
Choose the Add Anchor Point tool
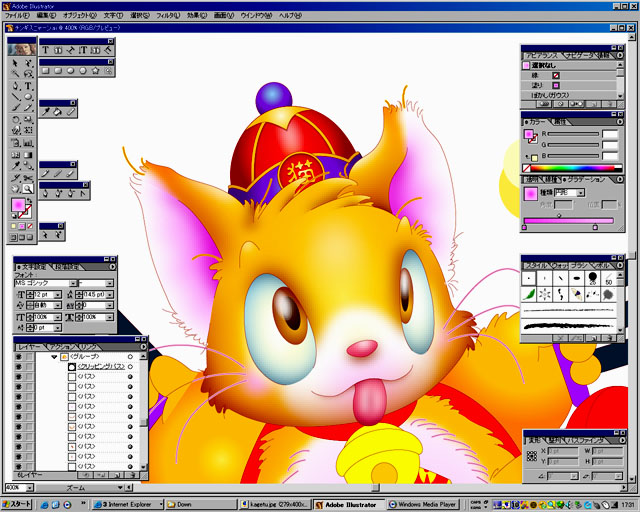click(x=58, y=193)
